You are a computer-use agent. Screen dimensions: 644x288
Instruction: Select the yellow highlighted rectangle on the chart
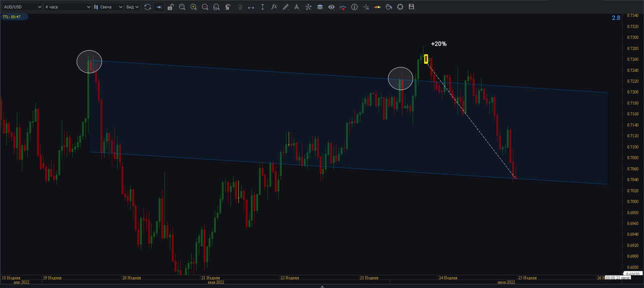pos(426,59)
